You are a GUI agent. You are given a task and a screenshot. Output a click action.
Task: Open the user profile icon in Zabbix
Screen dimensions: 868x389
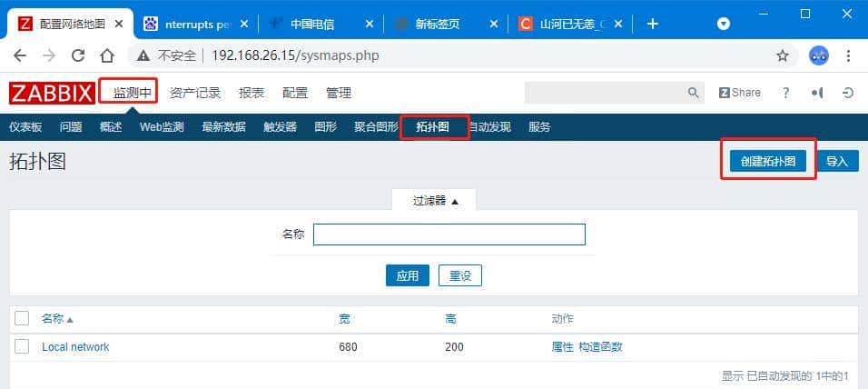817,93
